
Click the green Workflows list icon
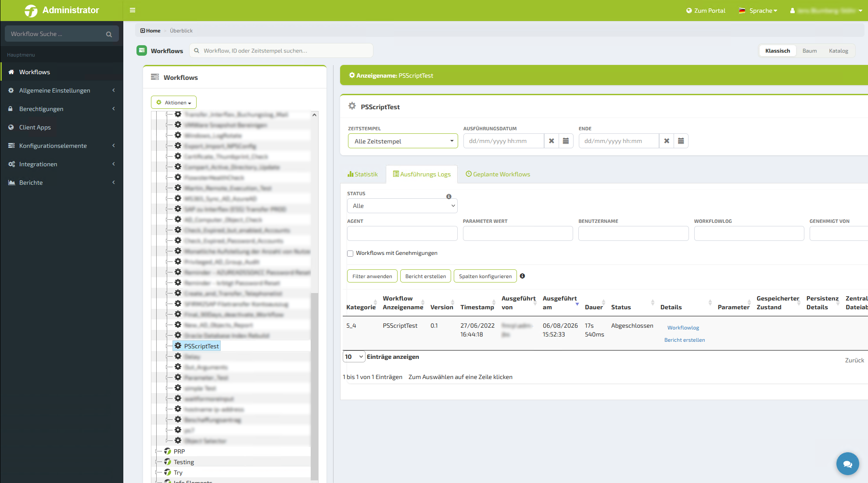point(142,50)
